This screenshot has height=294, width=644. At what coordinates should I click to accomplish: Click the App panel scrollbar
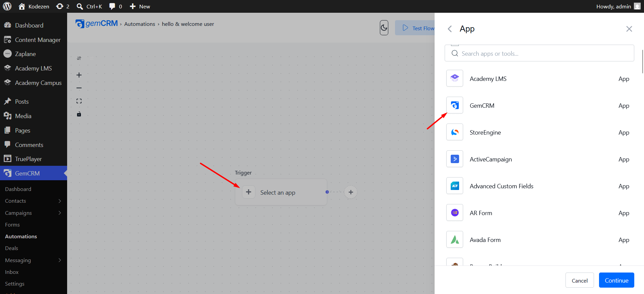642,61
